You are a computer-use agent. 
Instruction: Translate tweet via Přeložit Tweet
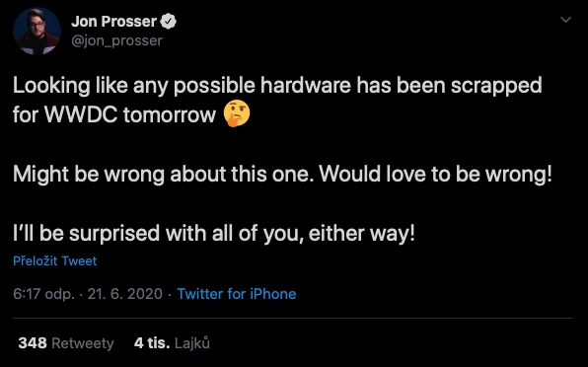pyautogui.click(x=54, y=260)
